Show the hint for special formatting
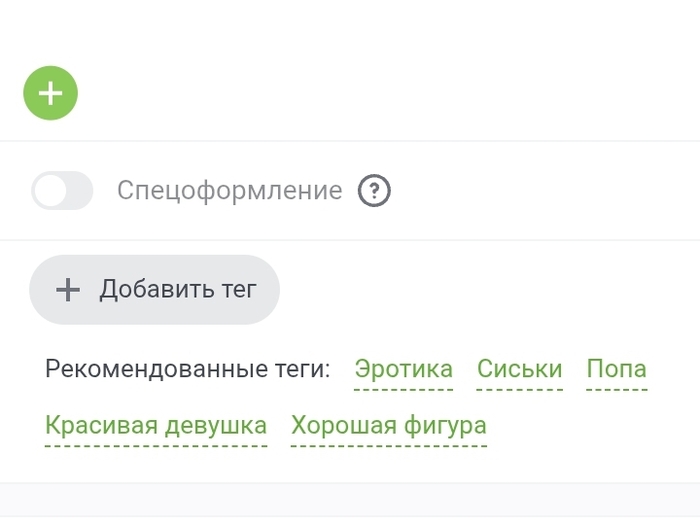The height and width of the screenshot is (525, 700). (x=374, y=190)
